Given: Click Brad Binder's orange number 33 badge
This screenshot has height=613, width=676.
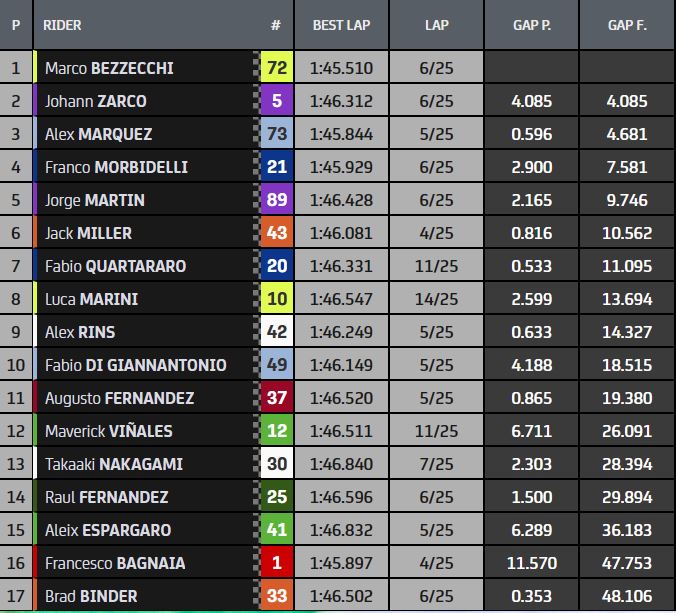Looking at the screenshot, I should click(276, 596).
